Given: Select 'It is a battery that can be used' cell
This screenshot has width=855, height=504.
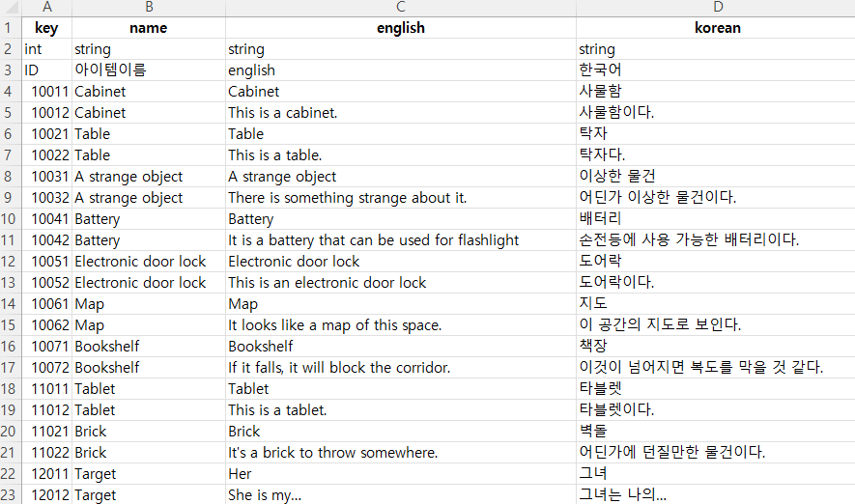Looking at the screenshot, I should click(401, 240).
